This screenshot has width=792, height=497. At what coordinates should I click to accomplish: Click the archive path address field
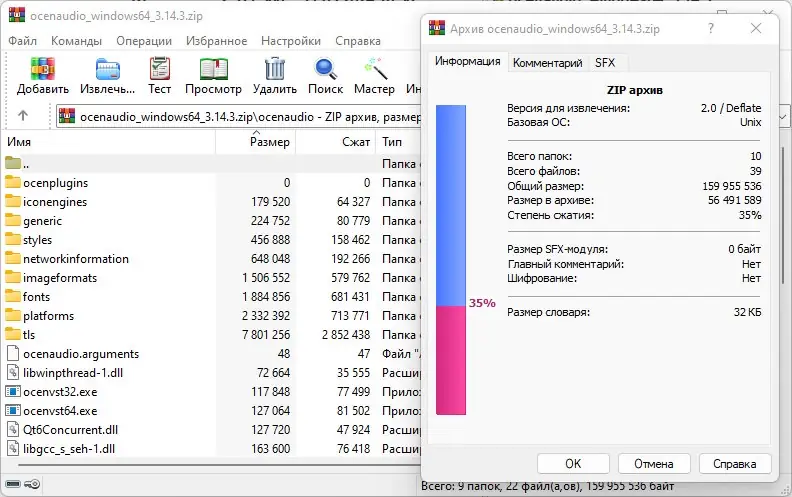pos(238,117)
